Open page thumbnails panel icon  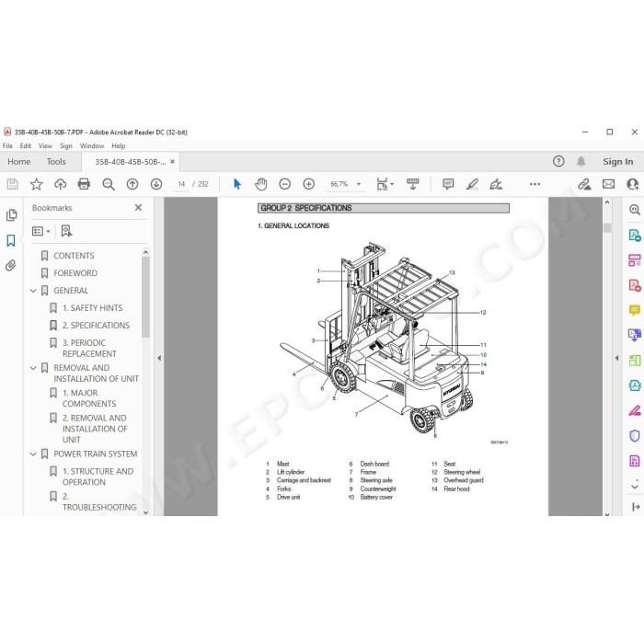pyautogui.click(x=11, y=215)
